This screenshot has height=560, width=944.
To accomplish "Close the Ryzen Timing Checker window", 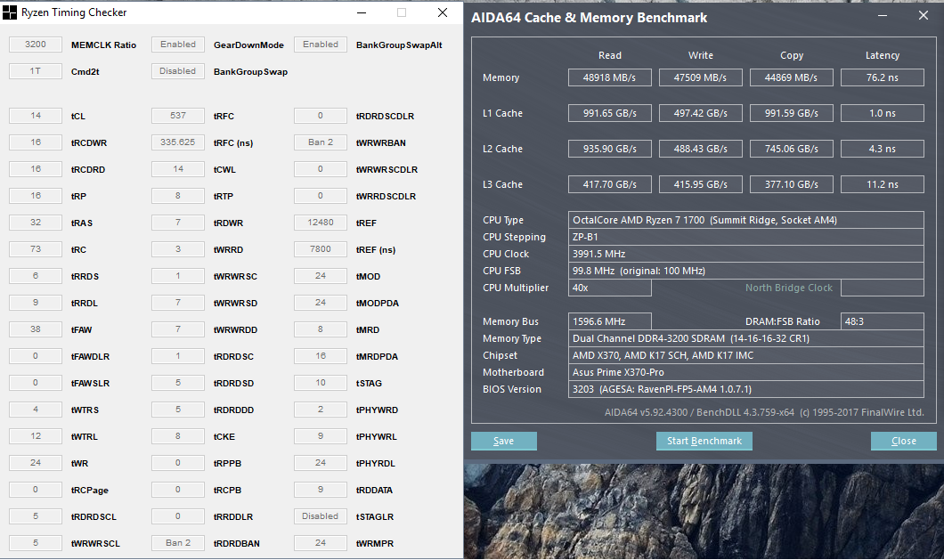I will click(443, 12).
